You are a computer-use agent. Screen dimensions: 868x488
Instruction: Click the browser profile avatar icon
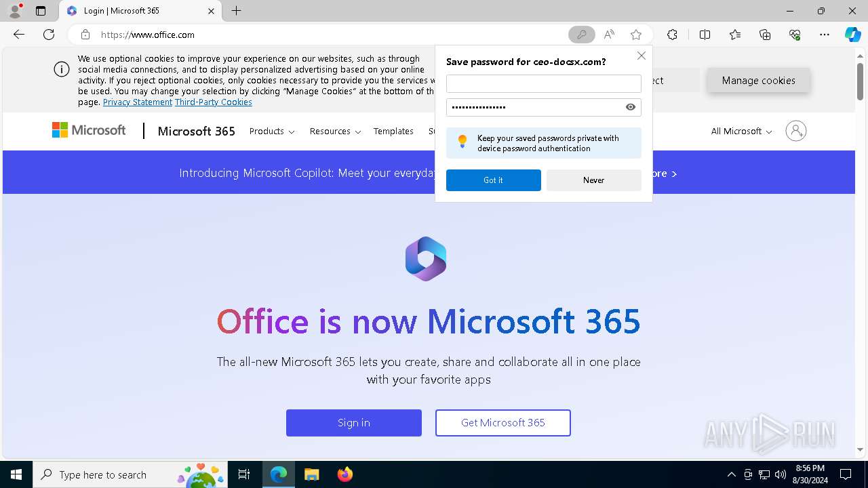click(x=15, y=11)
